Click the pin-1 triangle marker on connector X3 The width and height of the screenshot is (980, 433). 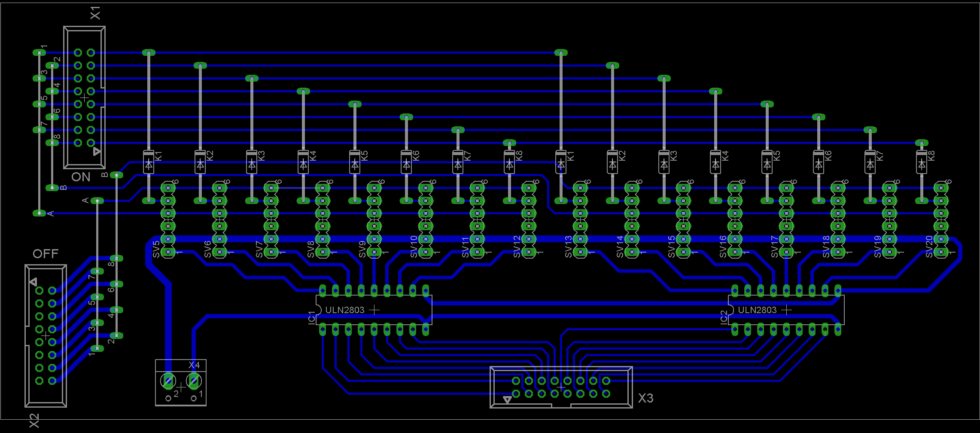pos(507,400)
